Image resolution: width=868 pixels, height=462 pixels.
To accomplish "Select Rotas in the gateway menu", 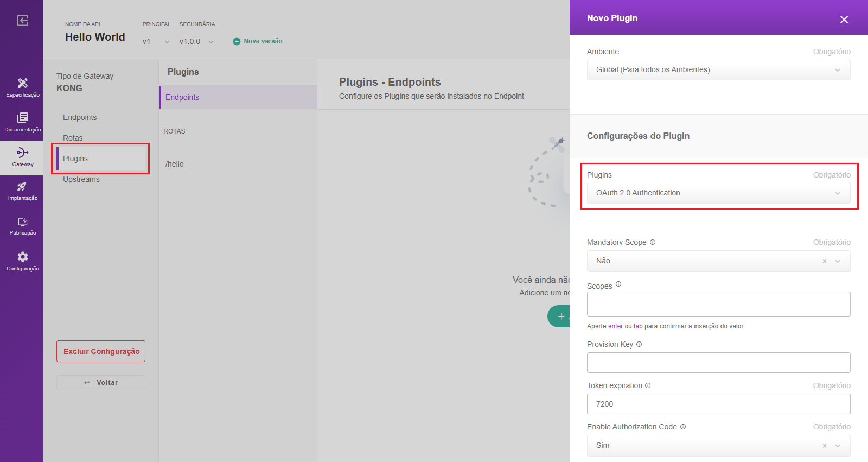I will tap(73, 138).
